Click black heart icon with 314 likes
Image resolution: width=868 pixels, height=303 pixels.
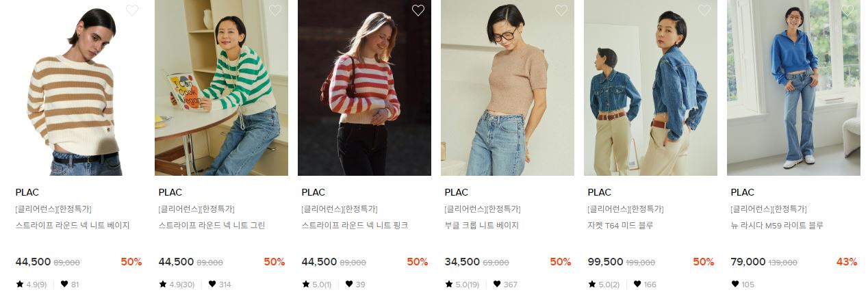tap(212, 284)
